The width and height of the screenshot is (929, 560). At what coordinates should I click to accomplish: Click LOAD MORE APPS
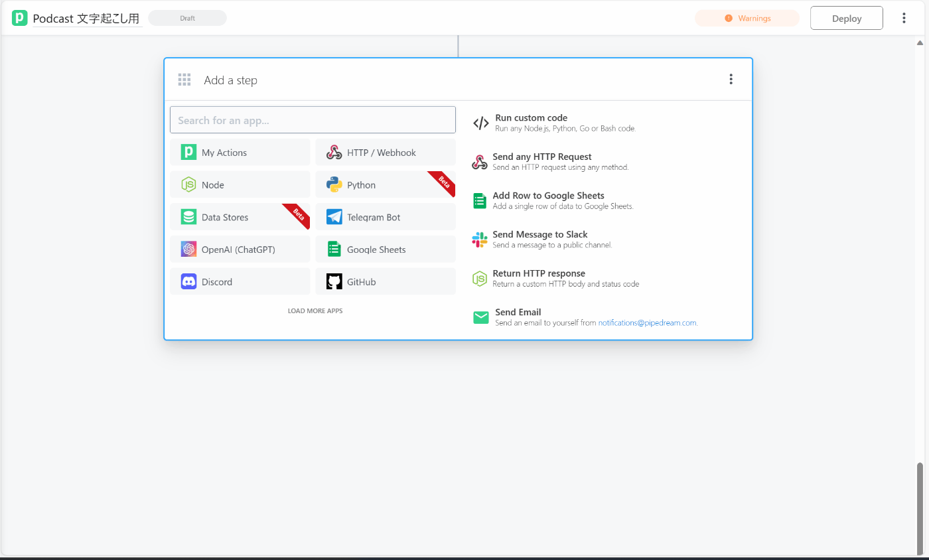point(315,311)
